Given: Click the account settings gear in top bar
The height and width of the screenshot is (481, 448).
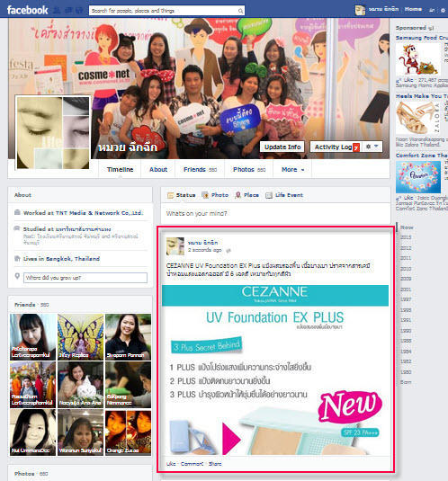Looking at the screenshot, I should pos(443,10).
